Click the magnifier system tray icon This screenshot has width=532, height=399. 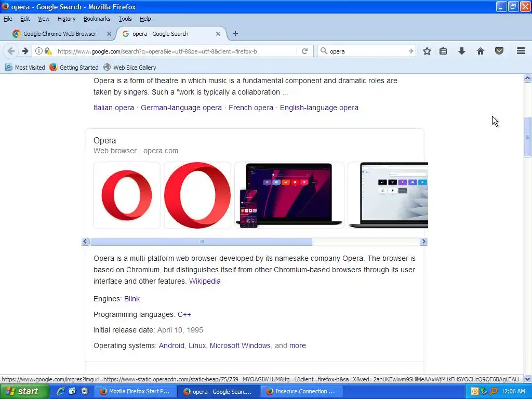pyautogui.click(x=494, y=391)
